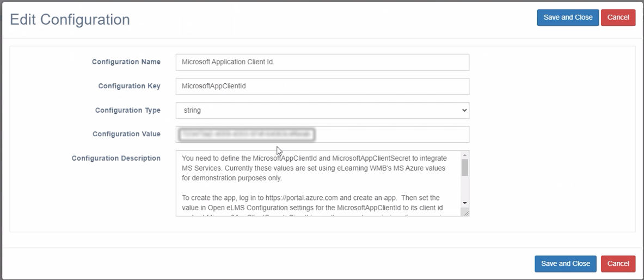Click the description scrollbar down arrow
Image resolution: width=644 pixels, height=280 pixels.
[464, 203]
